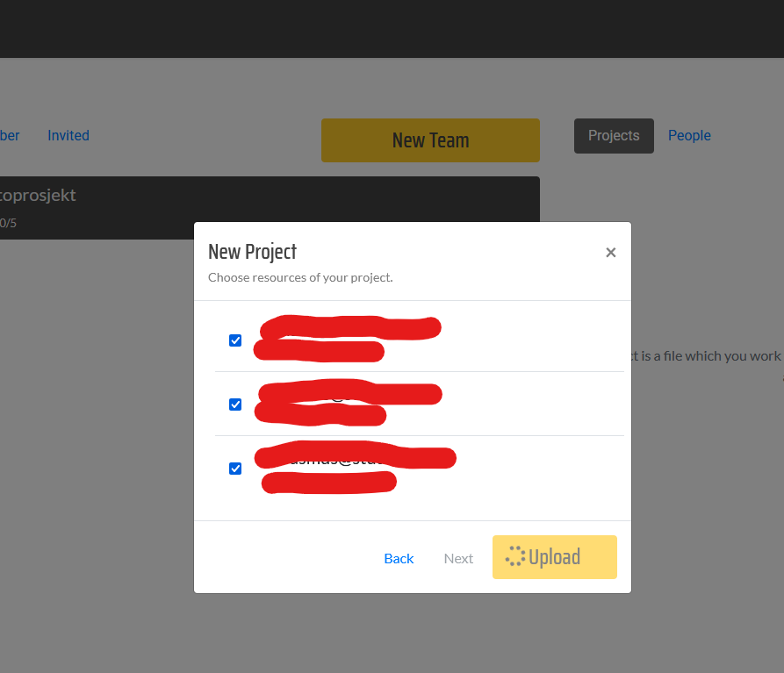
Task: Toggle the second resource checkbox
Action: (x=235, y=405)
